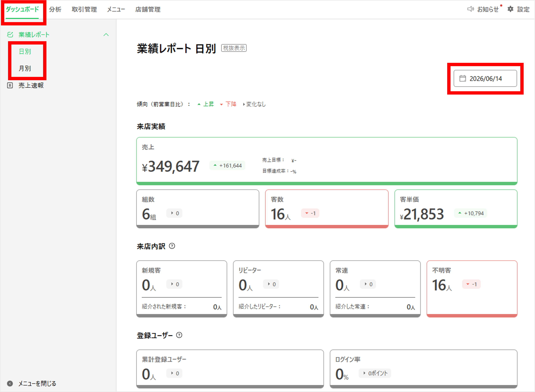Viewport: 535px width, 392px height.
Task: Click the 紹介された新規客 row
Action: pos(182,307)
